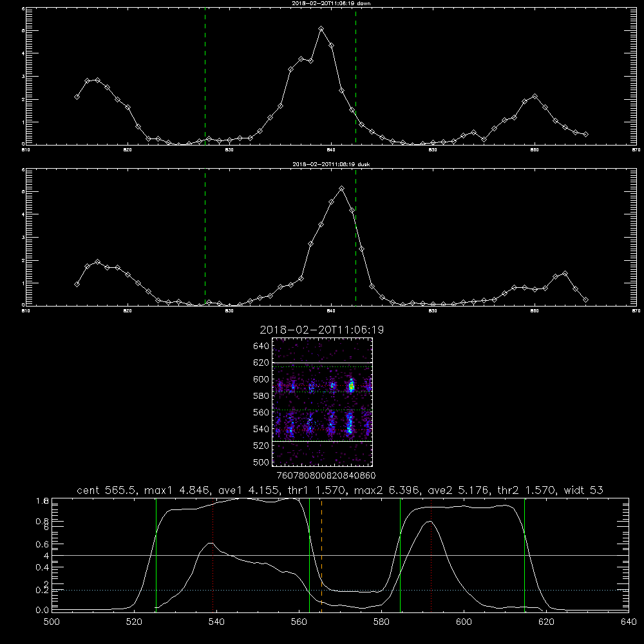This screenshot has width=644, height=644.
Task: Click the first leftmost diamond in dusk plot
Action: [x=77, y=284]
